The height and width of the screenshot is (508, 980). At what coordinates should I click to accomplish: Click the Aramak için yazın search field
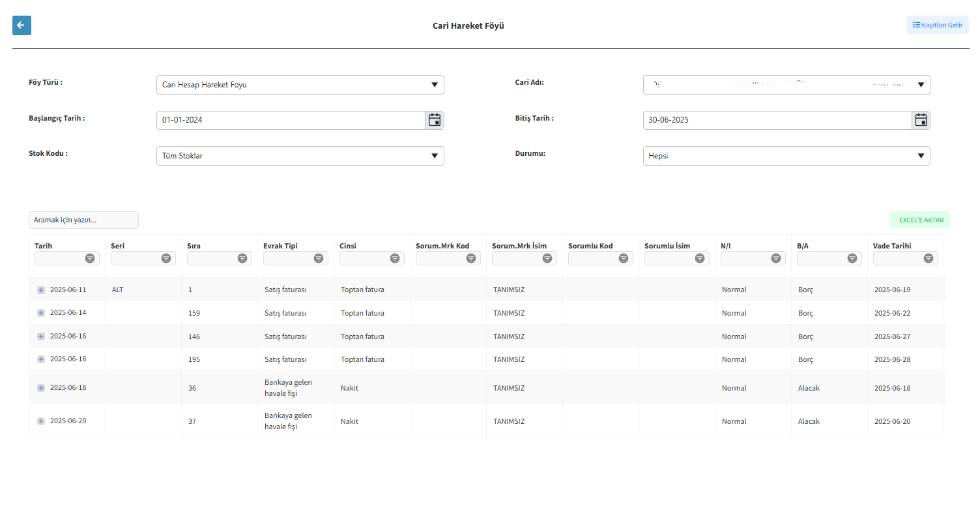pos(83,220)
